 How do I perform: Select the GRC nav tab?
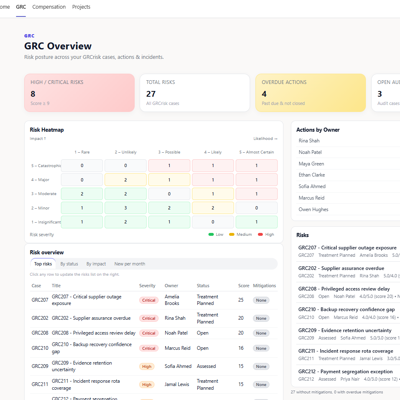(21, 7)
